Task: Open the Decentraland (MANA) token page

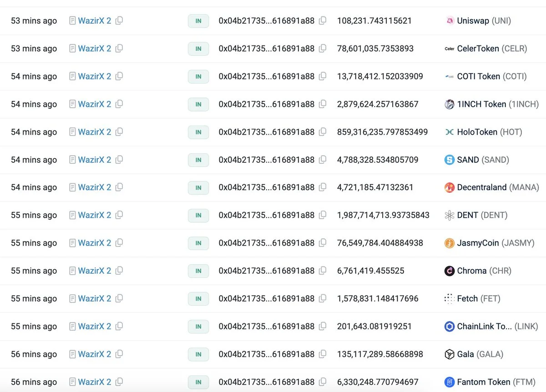Action: pos(498,187)
